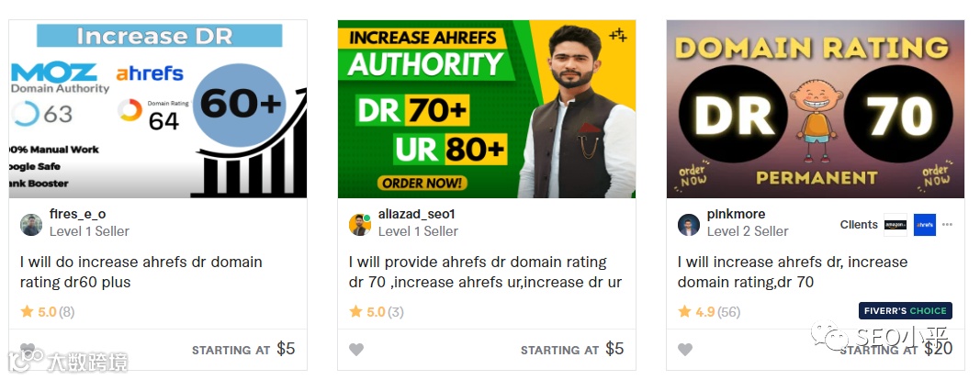The image size is (980, 380).
Task: Open gig title 'provide ahrefs dr domain rating dr 70'
Action: coord(485,272)
